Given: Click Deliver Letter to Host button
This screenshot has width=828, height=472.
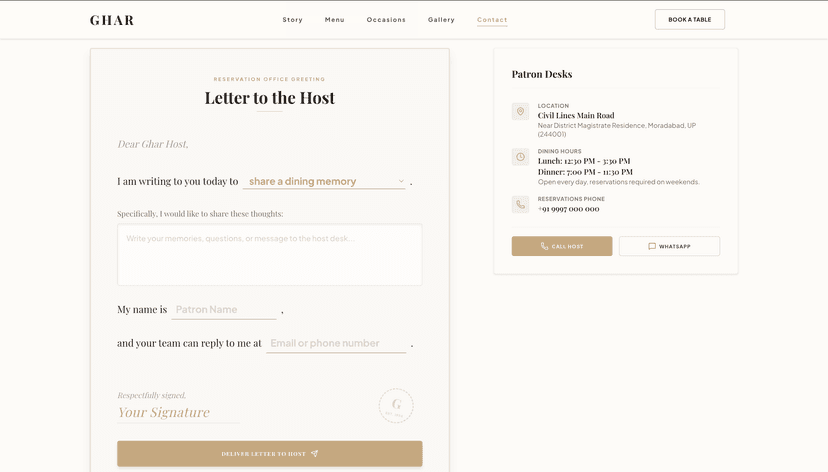Looking at the screenshot, I should [x=270, y=454].
